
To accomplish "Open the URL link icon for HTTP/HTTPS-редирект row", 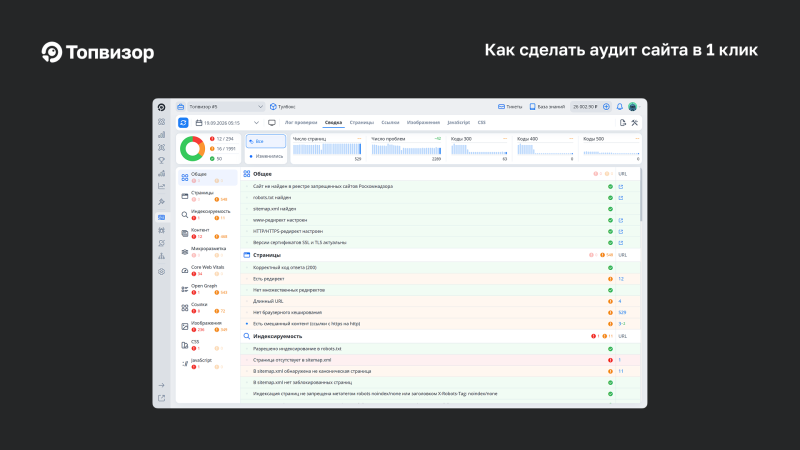I will [x=621, y=232].
